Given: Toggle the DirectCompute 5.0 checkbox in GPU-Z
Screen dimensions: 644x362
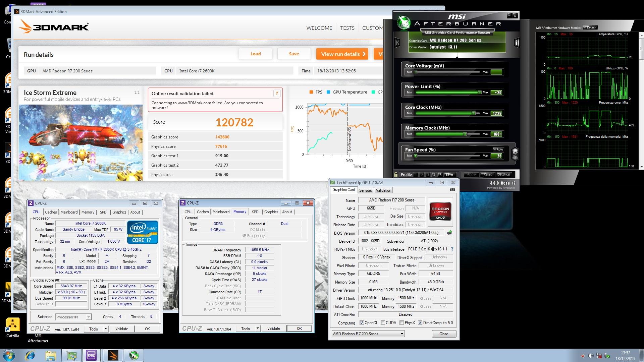Looking at the screenshot, I should [420, 323].
